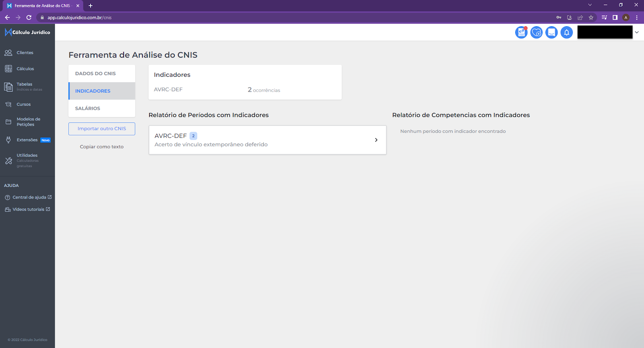This screenshot has width=644, height=348.
Task: Expand the user account dropdown arrow
Action: (x=637, y=32)
